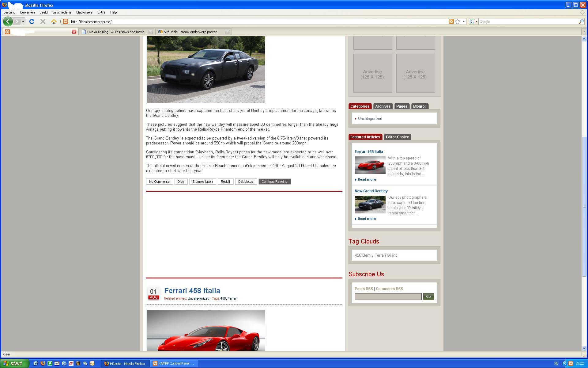Launch Firefox from the quick launch bar
The height and width of the screenshot is (368, 588).
click(x=43, y=363)
